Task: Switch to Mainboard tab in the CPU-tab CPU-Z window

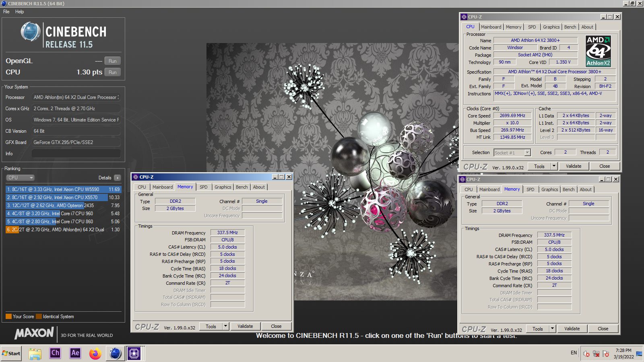Action: coord(491,27)
